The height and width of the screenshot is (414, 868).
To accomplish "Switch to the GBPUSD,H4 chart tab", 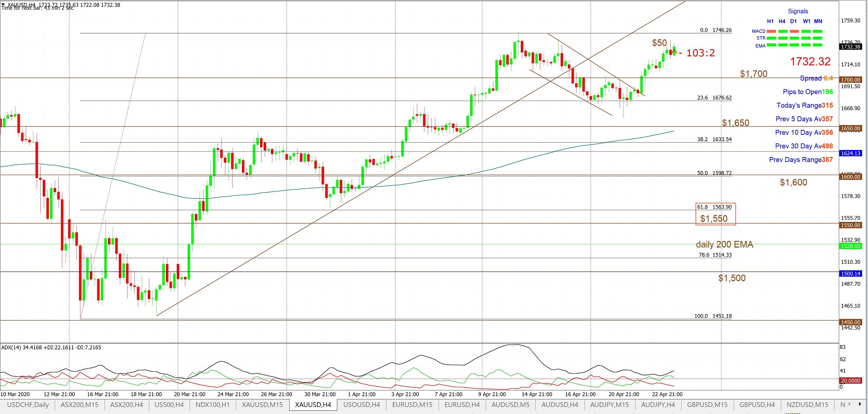I will [757, 405].
